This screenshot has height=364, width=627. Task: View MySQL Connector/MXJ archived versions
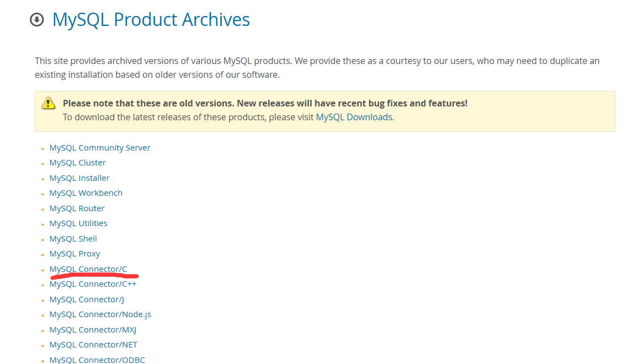tap(92, 329)
